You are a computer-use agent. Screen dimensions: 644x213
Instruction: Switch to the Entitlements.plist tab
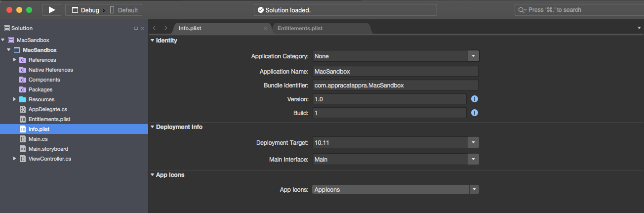pyautogui.click(x=300, y=28)
